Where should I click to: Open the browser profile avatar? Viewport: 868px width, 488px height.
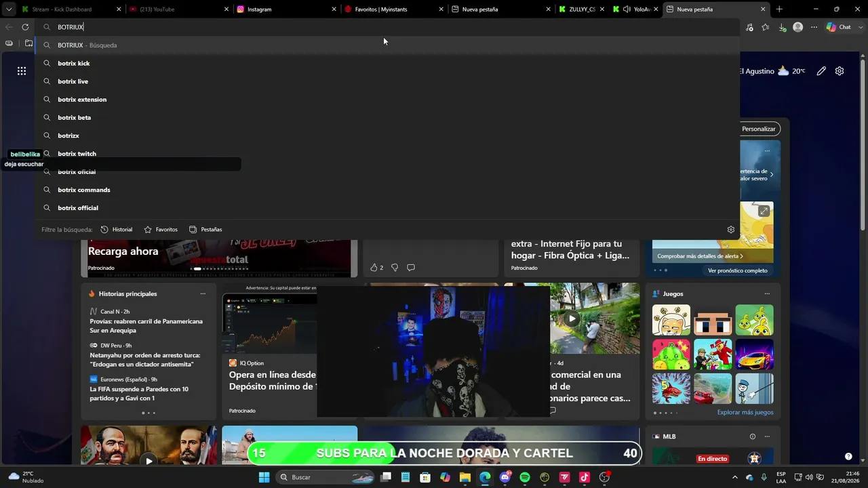[x=798, y=27]
